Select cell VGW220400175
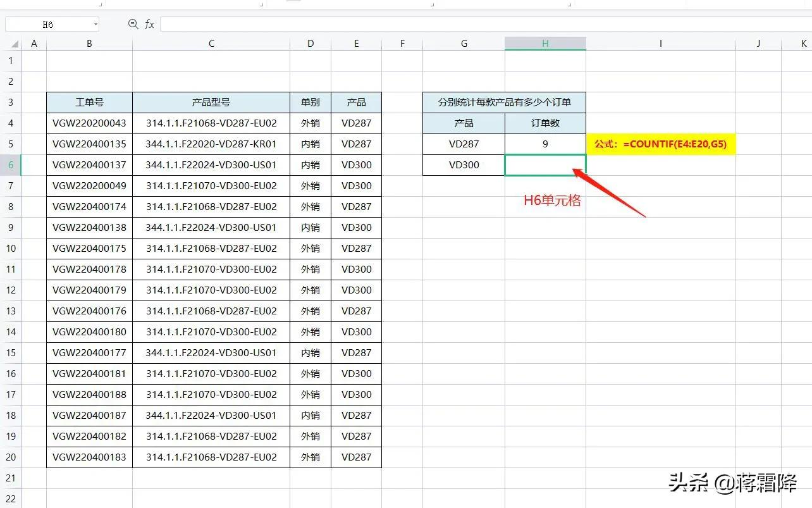This screenshot has height=508, width=812. click(90, 249)
